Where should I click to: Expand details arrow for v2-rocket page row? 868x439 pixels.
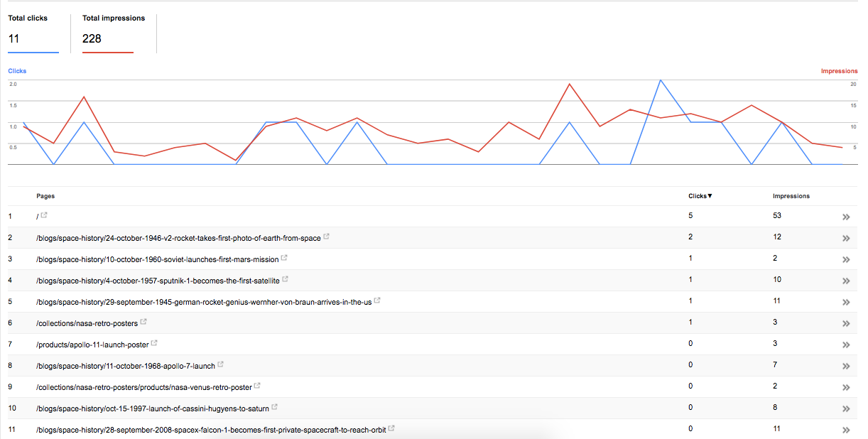click(846, 238)
